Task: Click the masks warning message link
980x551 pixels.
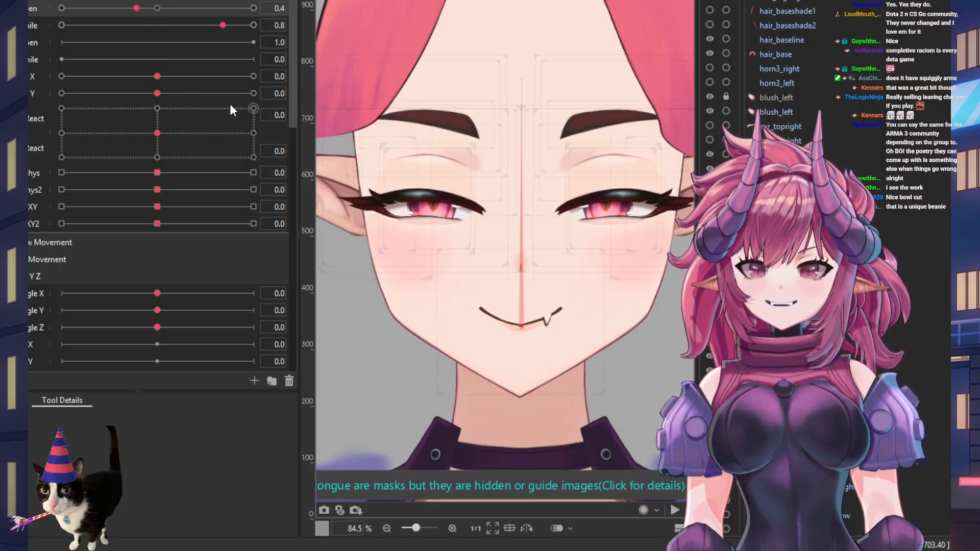Action: [500, 485]
